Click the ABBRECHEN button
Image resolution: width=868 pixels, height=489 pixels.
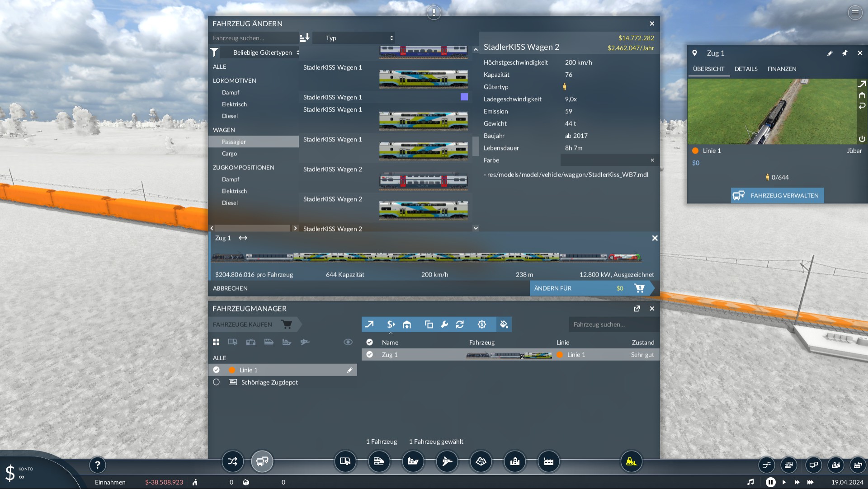pyautogui.click(x=230, y=288)
